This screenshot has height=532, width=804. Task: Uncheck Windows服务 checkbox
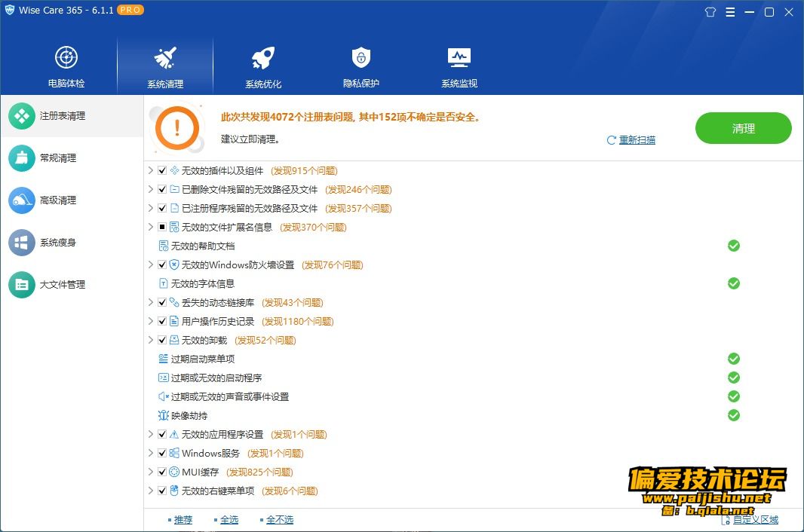click(x=162, y=453)
